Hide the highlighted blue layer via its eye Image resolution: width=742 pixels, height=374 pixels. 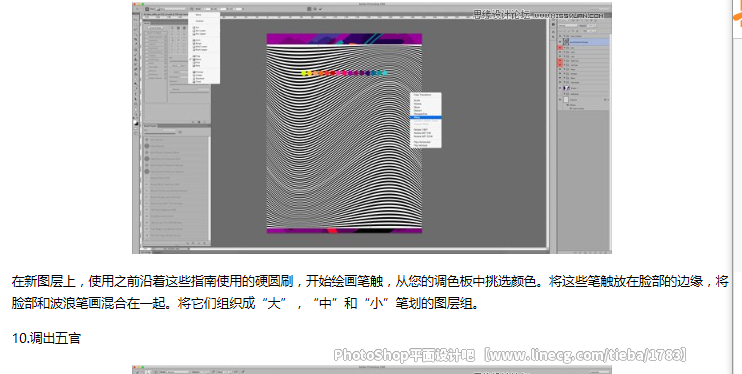[560, 42]
